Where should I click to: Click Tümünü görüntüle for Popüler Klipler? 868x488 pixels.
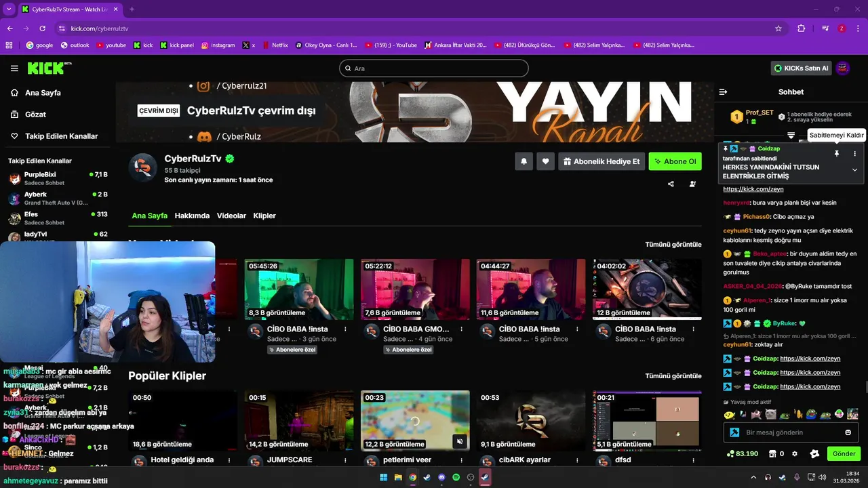point(673,375)
